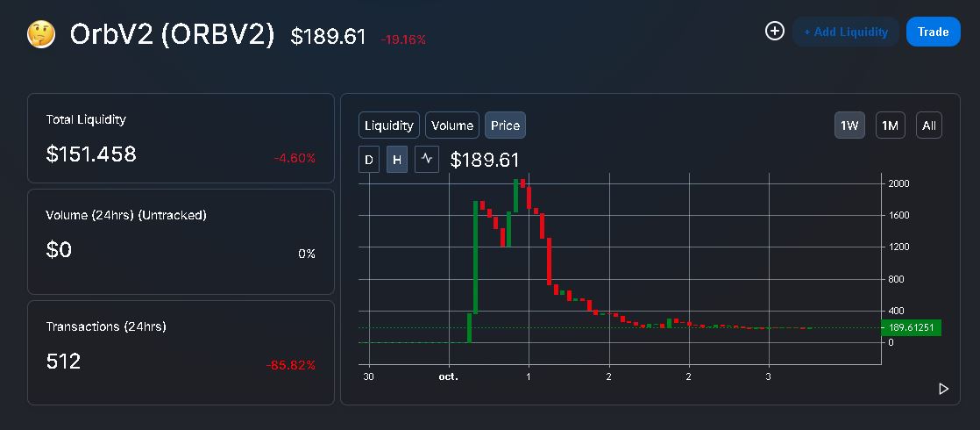Image resolution: width=980 pixels, height=430 pixels.
Task: Click the thinking-face token logo
Action: coord(41,34)
